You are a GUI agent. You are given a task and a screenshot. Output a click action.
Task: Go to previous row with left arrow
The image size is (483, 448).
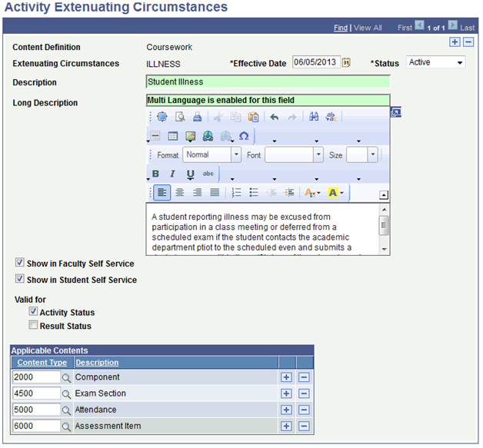[x=419, y=25]
